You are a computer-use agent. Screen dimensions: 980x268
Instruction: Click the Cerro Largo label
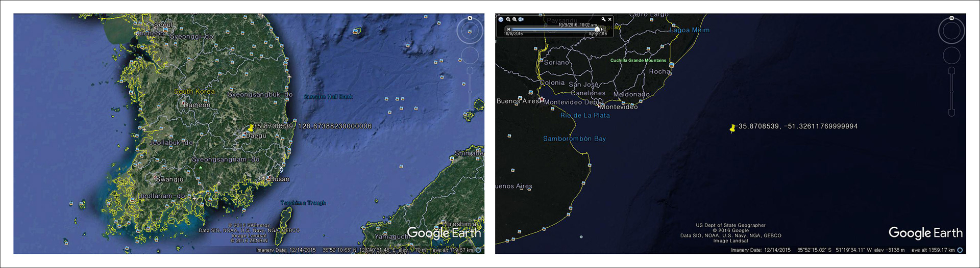click(649, 15)
